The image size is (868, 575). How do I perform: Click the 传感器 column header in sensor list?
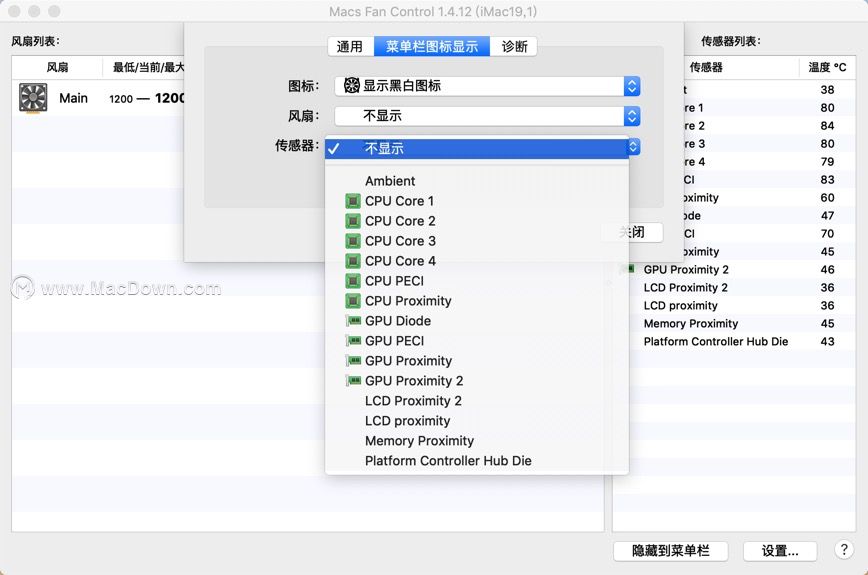point(706,68)
